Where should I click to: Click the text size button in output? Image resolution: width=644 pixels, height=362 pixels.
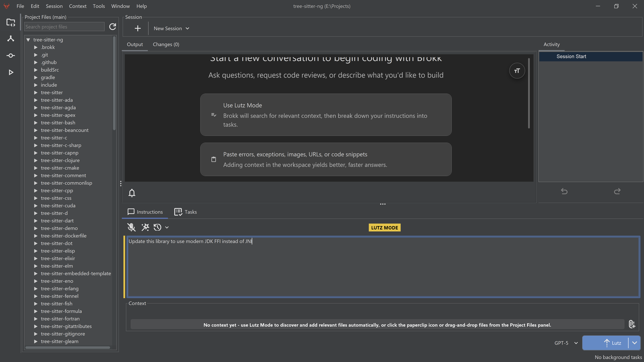(x=517, y=71)
